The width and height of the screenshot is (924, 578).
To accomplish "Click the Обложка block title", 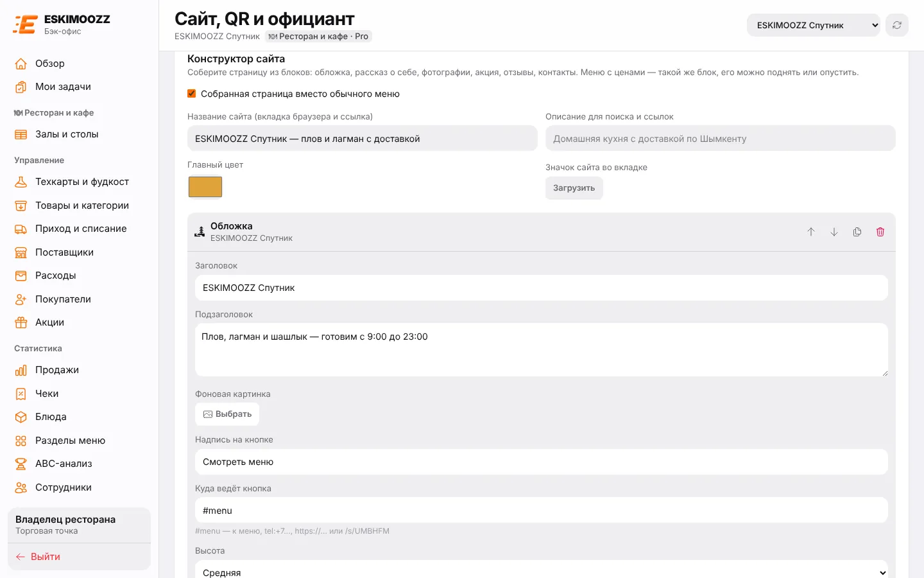I will coord(232,226).
